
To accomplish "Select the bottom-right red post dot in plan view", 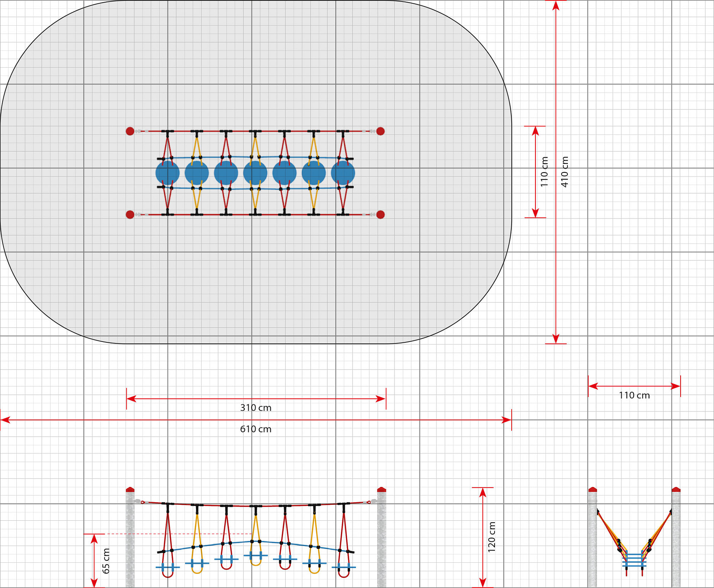I will click(x=380, y=214).
